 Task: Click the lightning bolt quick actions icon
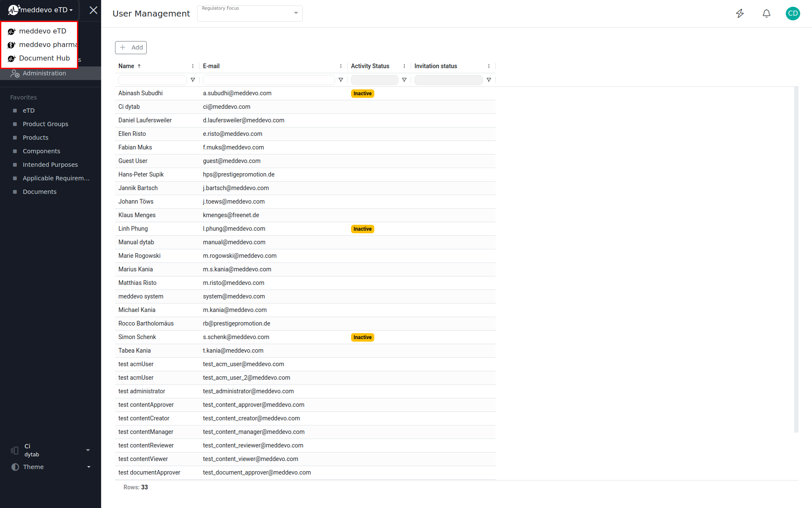coord(740,14)
